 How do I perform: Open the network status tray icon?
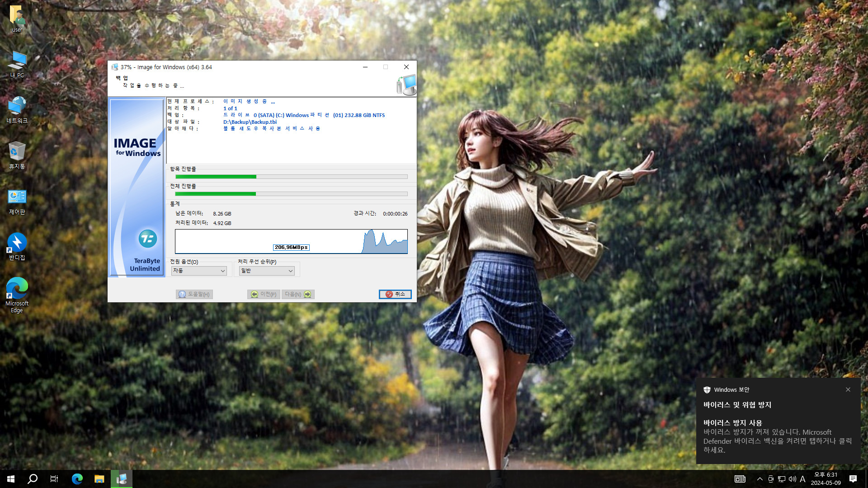(782, 479)
